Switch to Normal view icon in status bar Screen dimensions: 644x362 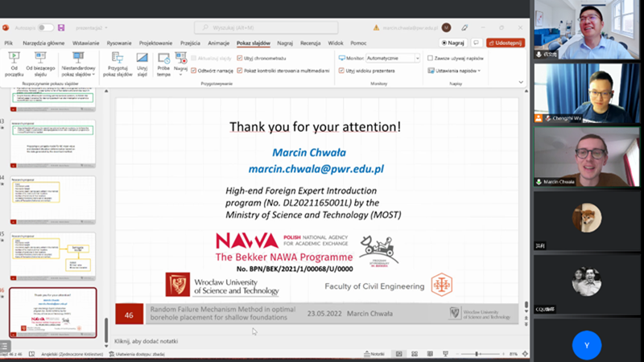click(398, 354)
